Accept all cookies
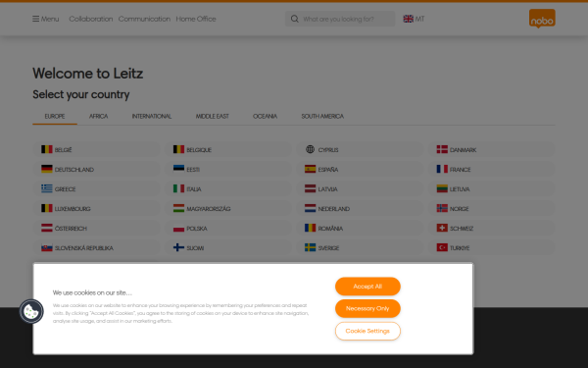Viewport: 588px width, 368px height. coord(367,287)
